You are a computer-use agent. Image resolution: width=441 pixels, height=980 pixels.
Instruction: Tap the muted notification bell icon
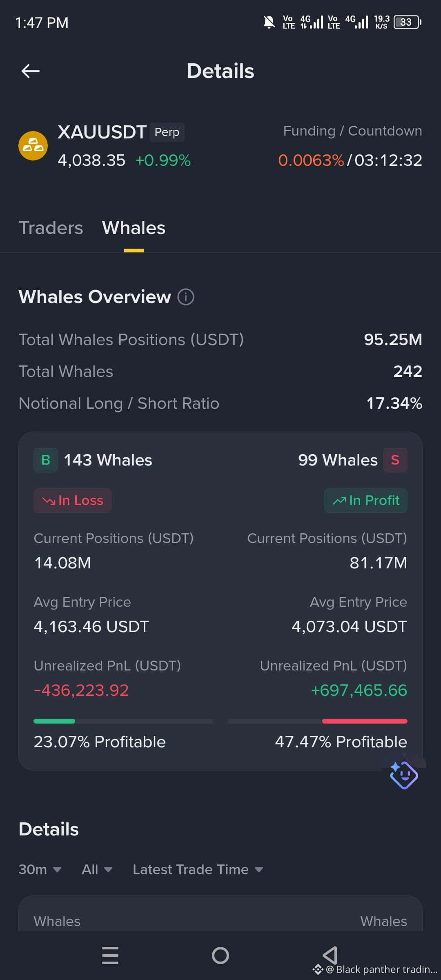point(269,22)
